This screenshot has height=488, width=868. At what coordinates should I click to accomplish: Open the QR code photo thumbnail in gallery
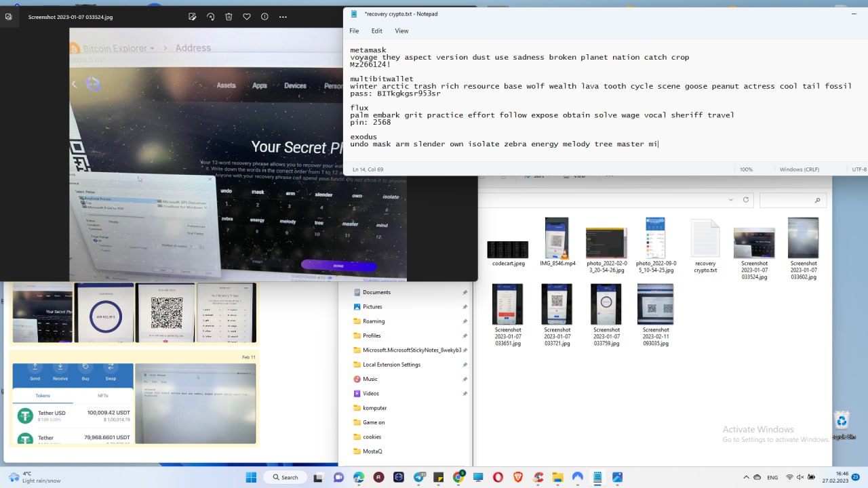pyautogui.click(x=165, y=312)
